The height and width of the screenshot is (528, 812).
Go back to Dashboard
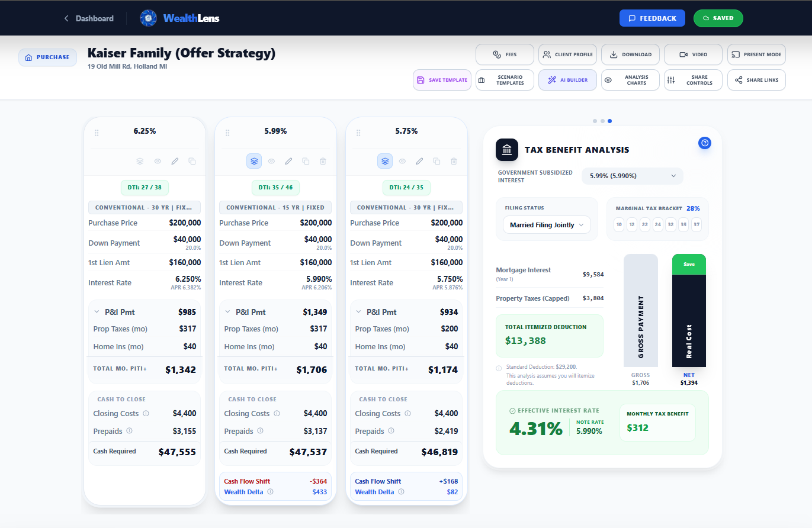click(89, 18)
